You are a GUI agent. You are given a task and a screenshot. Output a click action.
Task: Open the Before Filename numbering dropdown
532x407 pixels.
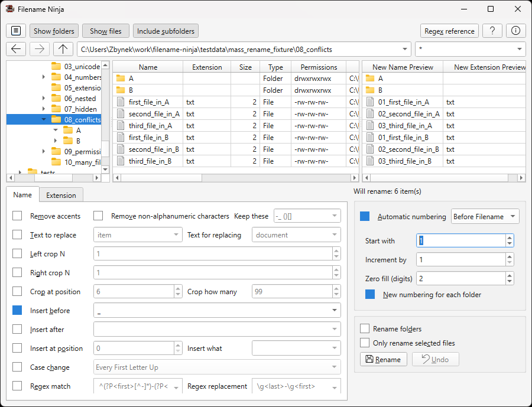point(485,216)
